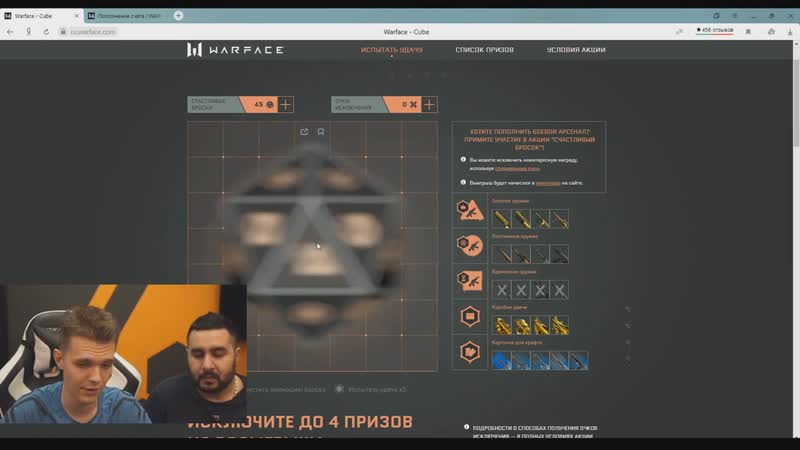Click the Yandex home button
Screen dimensions: 800x450
[29, 32]
